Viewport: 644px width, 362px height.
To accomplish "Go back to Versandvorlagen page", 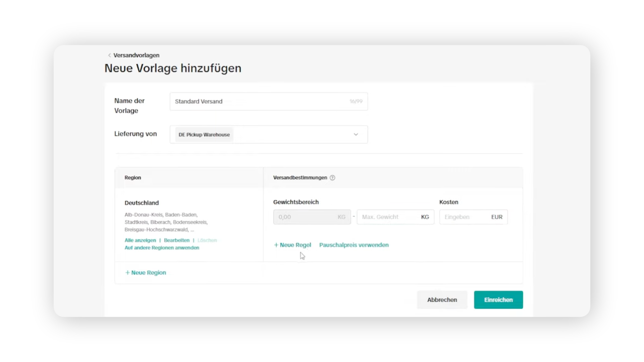I will tap(136, 55).
